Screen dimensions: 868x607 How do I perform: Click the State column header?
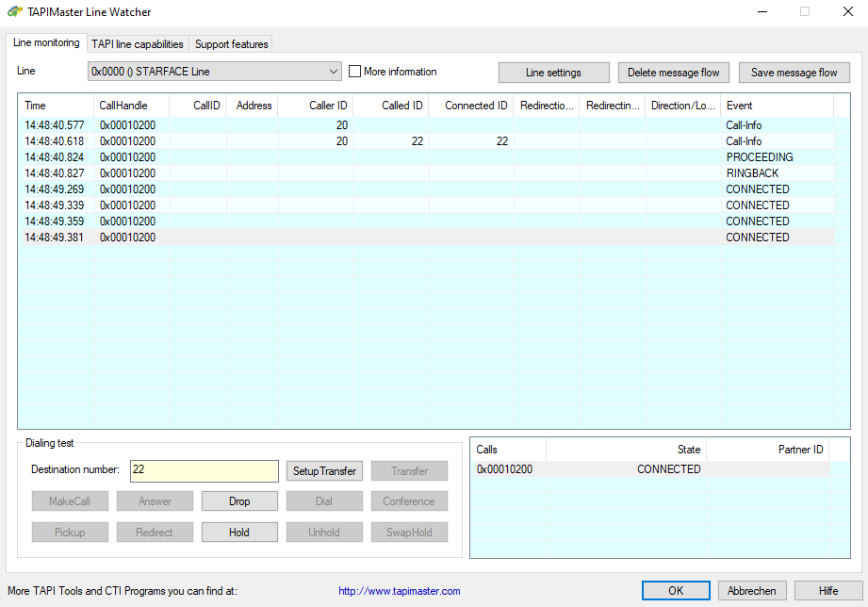(x=626, y=450)
